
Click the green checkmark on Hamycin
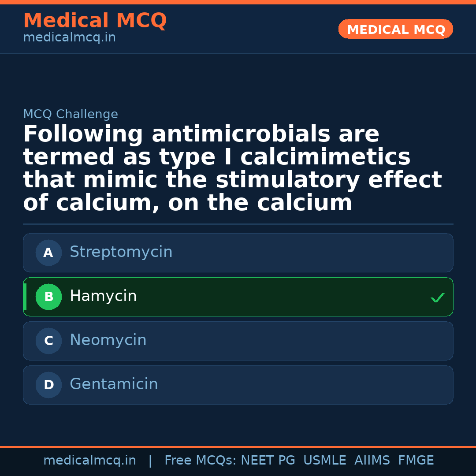437,298
